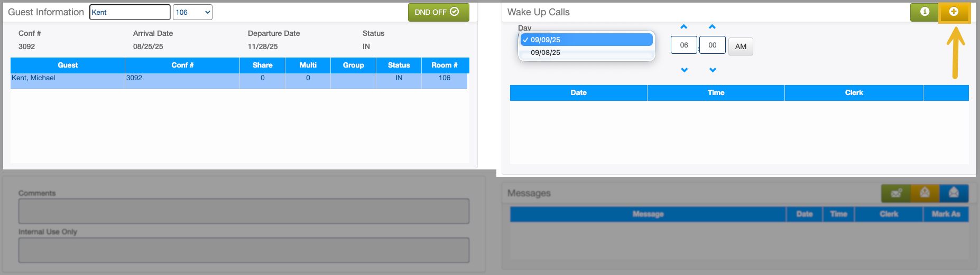The image size is (980, 275).
Task: Click the Internal Use Only text box
Action: 244,250
